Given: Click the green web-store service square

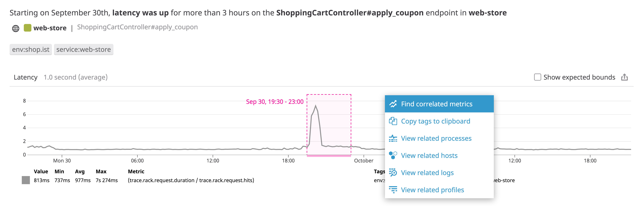Looking at the screenshot, I should [27, 28].
